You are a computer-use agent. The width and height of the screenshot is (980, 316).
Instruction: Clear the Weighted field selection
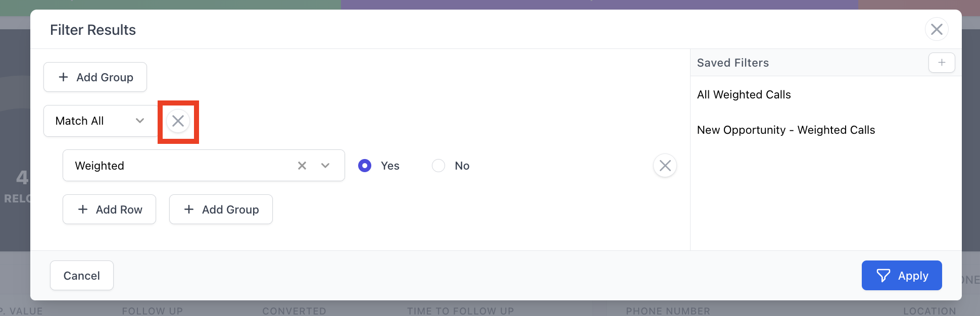click(302, 166)
